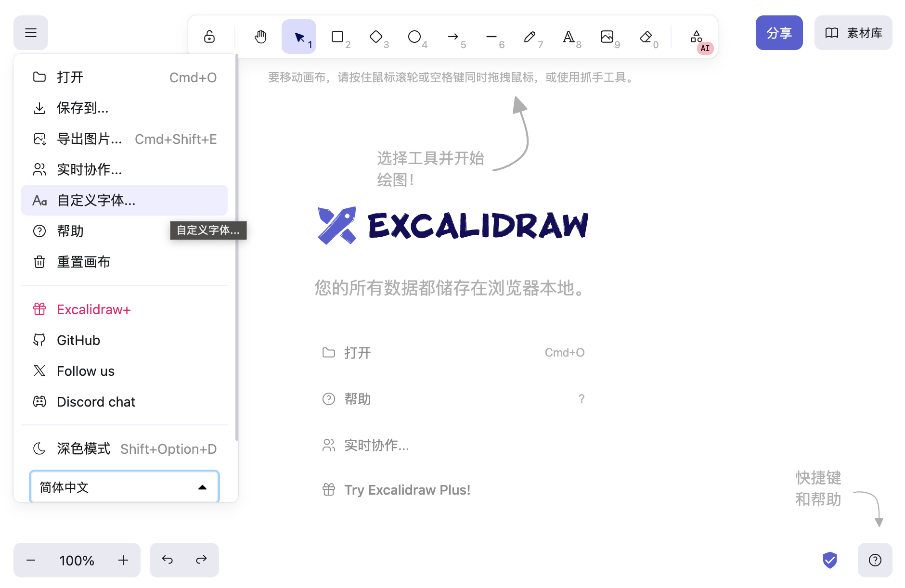This screenshot has height=588, width=905.
Task: Select the Rectangle tool
Action: click(x=337, y=37)
